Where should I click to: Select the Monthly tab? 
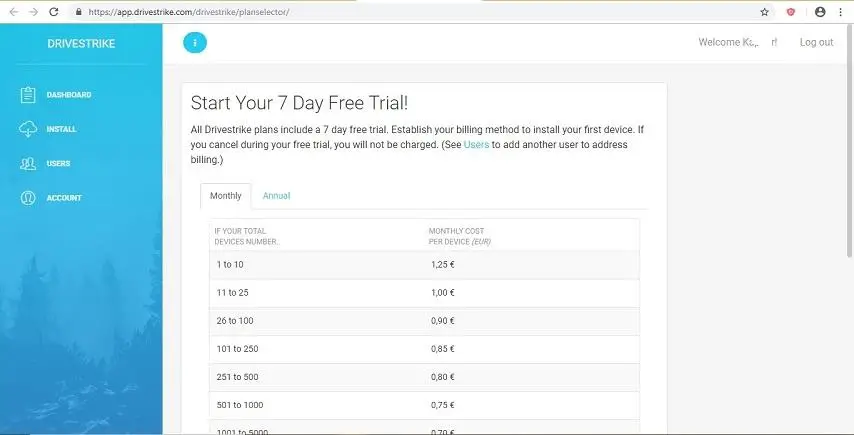point(225,196)
